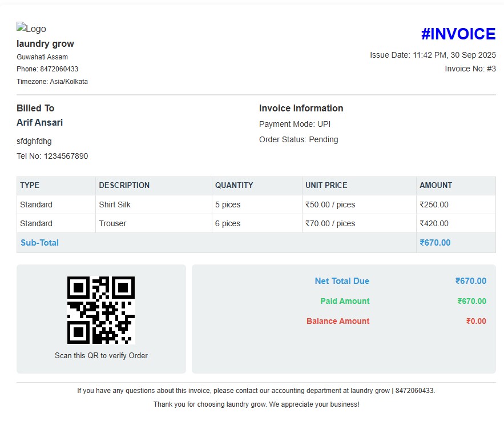Click the ₹250.00 amount cell
504x421 pixels.
pyautogui.click(x=456, y=205)
